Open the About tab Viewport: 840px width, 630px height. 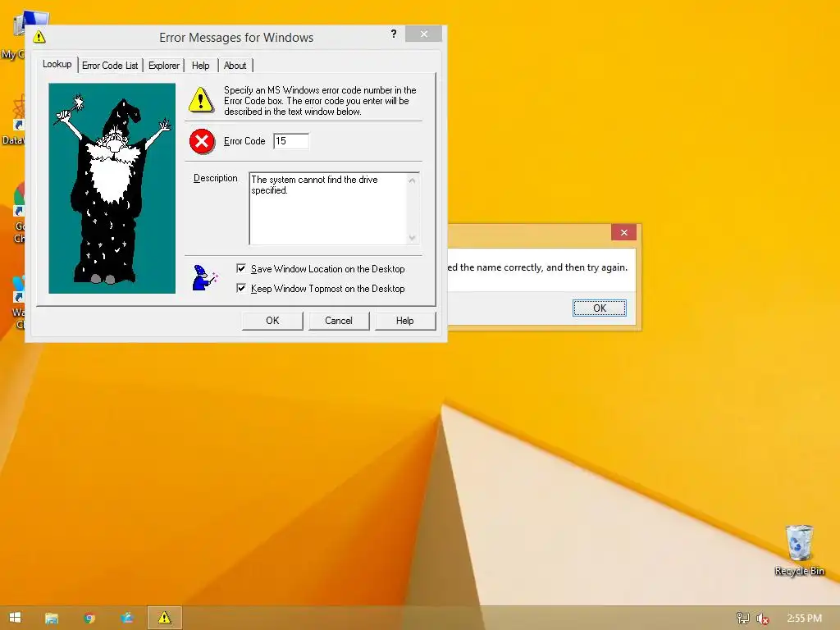[x=235, y=66]
